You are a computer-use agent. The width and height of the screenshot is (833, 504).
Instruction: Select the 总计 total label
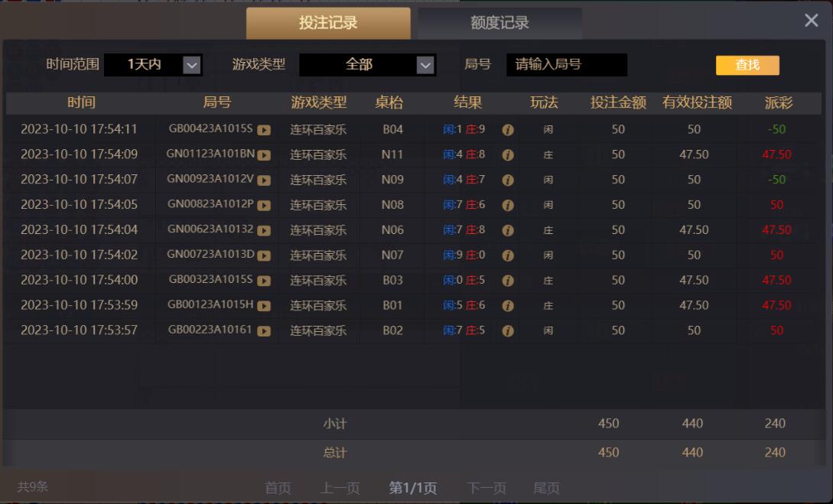coord(335,453)
